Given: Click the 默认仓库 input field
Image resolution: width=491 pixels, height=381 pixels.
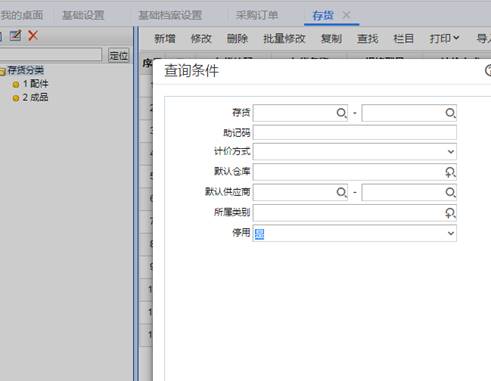Looking at the screenshot, I should [355, 172].
